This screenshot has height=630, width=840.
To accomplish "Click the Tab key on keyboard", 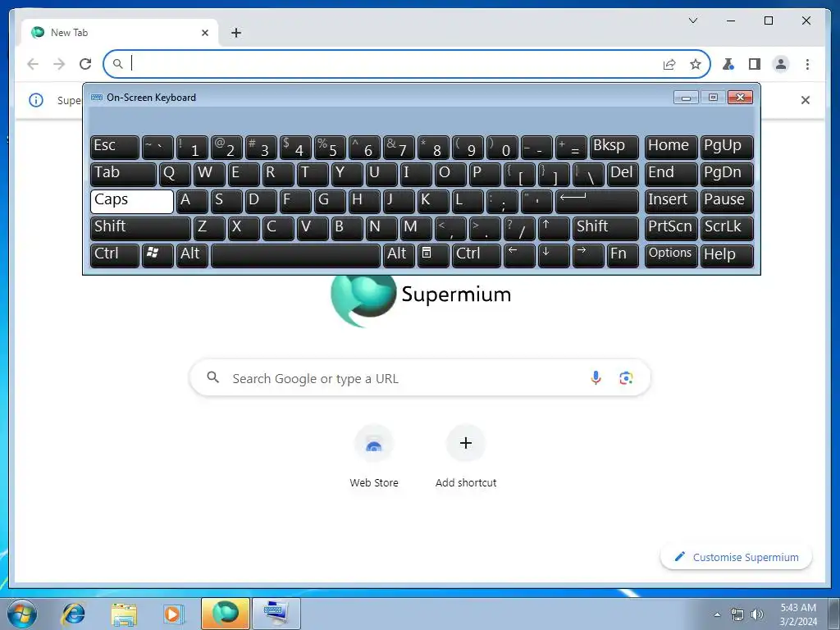I will pos(123,174).
